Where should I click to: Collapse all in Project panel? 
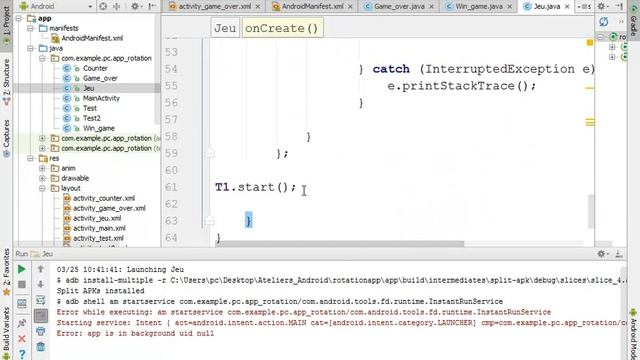click(x=116, y=6)
